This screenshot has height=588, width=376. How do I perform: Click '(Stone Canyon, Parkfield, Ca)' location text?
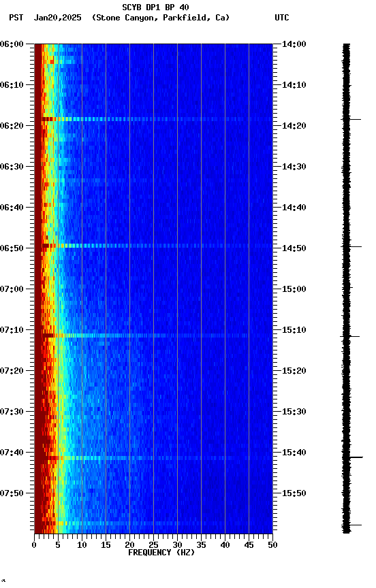click(161, 18)
